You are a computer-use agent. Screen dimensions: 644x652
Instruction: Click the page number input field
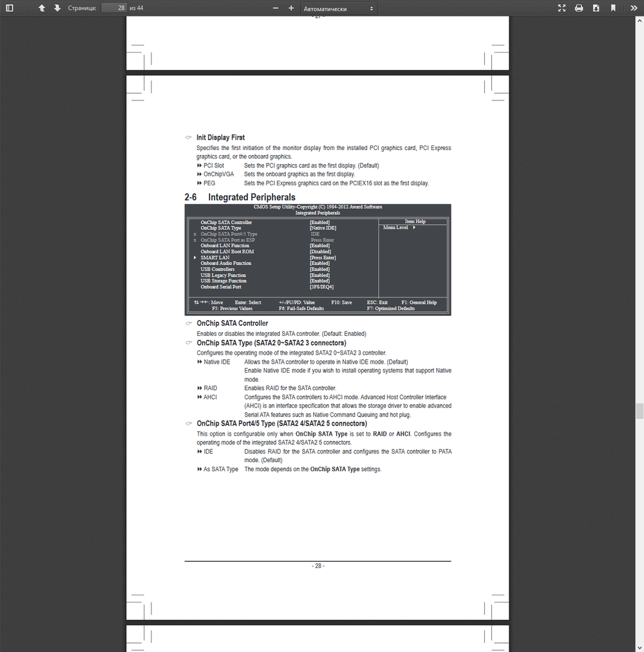pos(113,8)
